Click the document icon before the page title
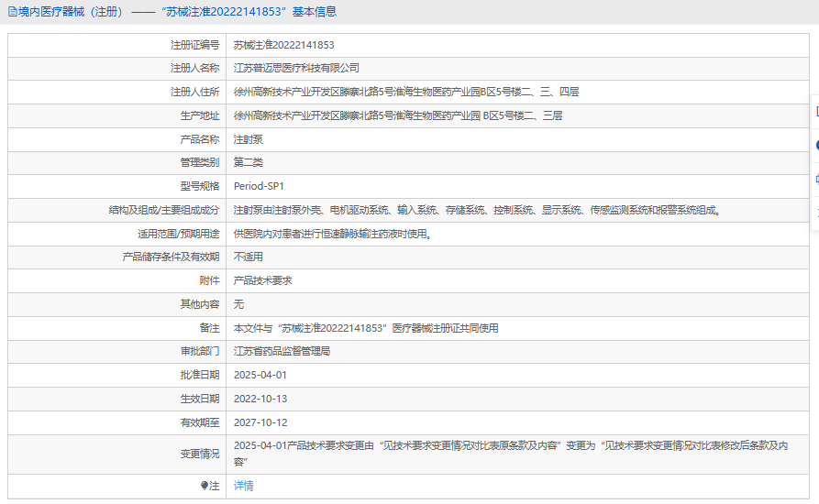819x504 pixels. [11, 12]
